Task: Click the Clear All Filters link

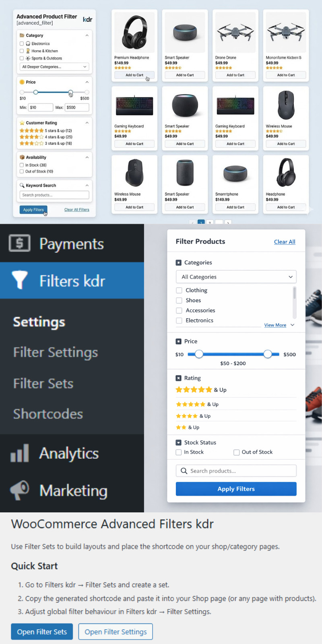Action: [x=77, y=210]
